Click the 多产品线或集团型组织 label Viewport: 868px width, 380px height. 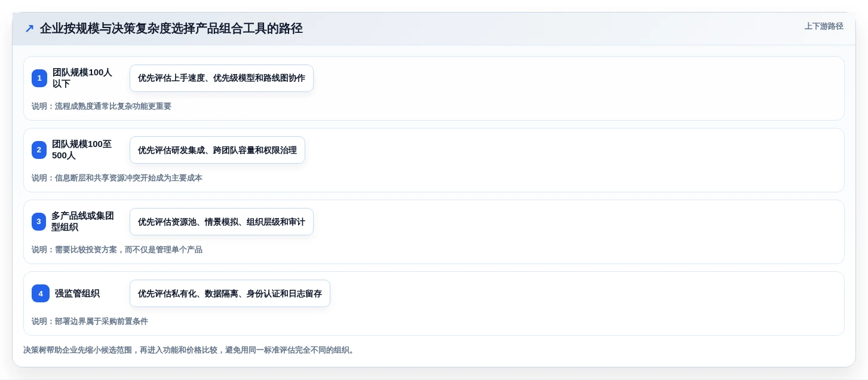[x=82, y=222]
